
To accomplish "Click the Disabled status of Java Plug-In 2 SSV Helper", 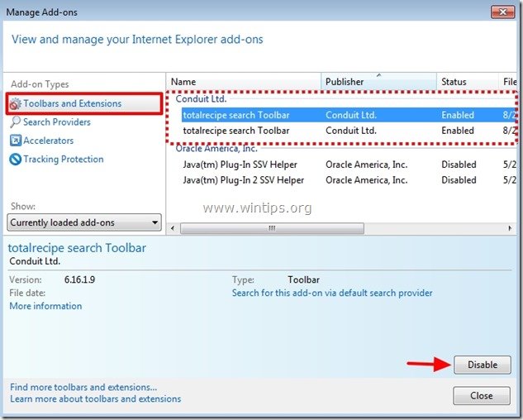I will point(459,180).
